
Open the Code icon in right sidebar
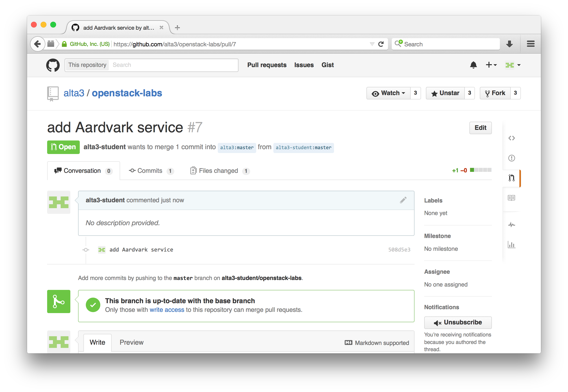pos(511,138)
